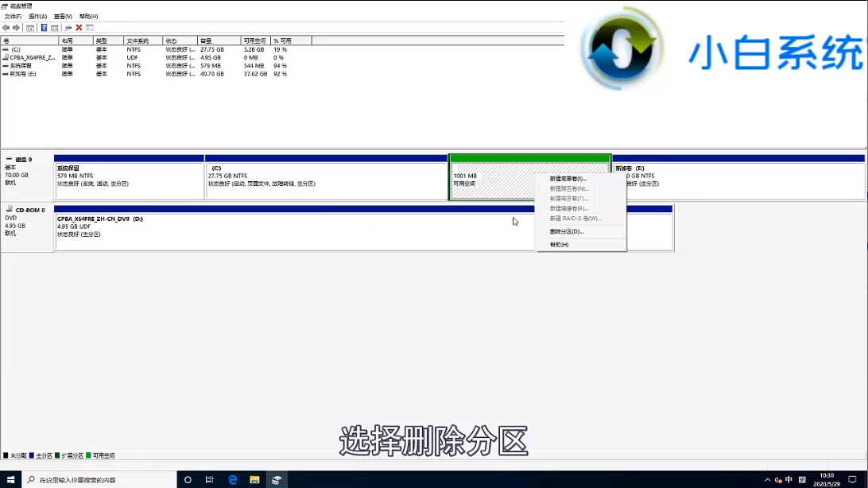Sort by the 容量 column header
868x488 pixels.
pyautogui.click(x=219, y=41)
